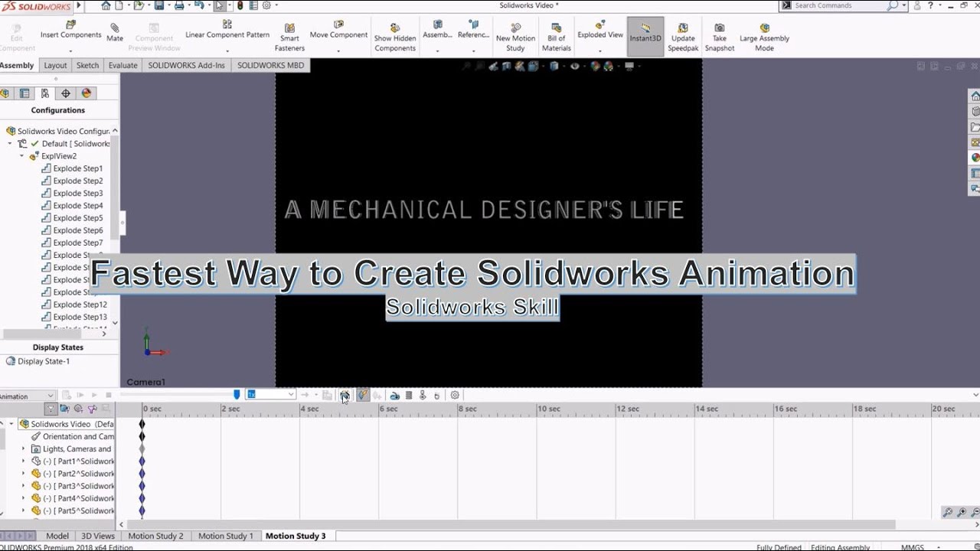Image resolution: width=980 pixels, height=551 pixels.
Task: Toggle the No Filter funnel button
Action: 51,409
